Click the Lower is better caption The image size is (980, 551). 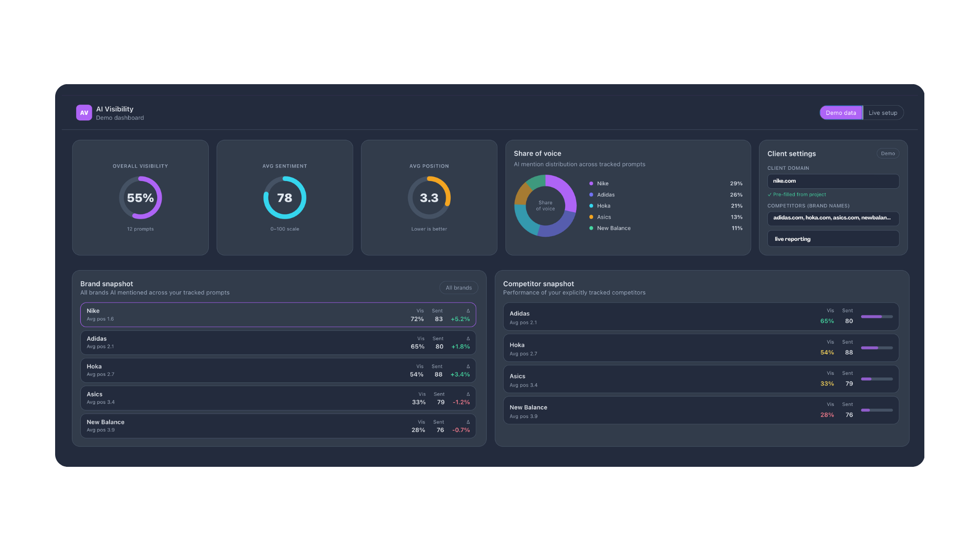point(429,229)
